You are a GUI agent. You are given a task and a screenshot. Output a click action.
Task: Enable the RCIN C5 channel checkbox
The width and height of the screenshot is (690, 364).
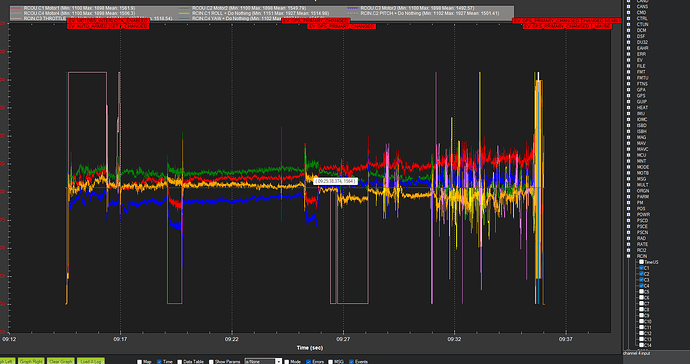tap(642, 292)
